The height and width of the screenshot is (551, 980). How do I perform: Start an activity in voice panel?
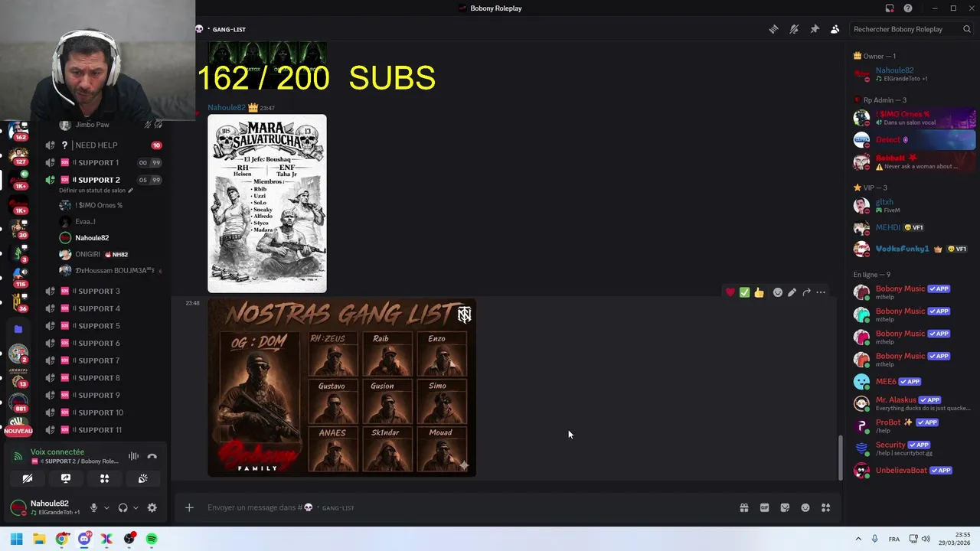point(105,478)
